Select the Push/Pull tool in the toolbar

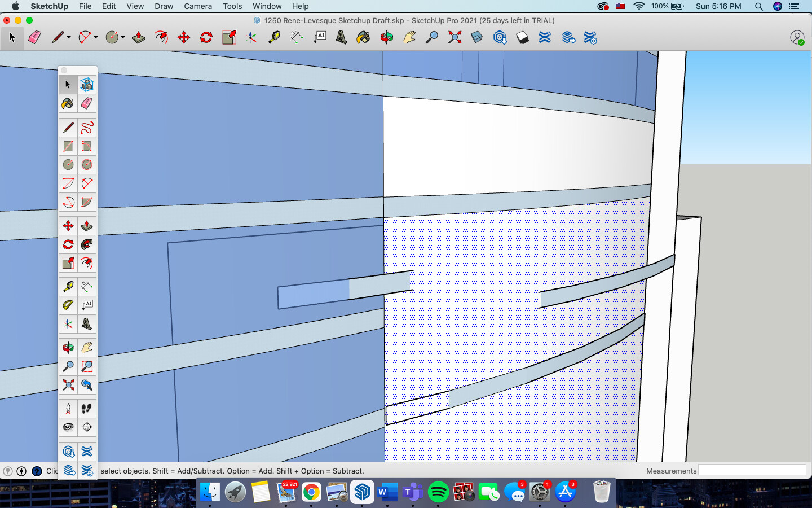[x=87, y=225]
